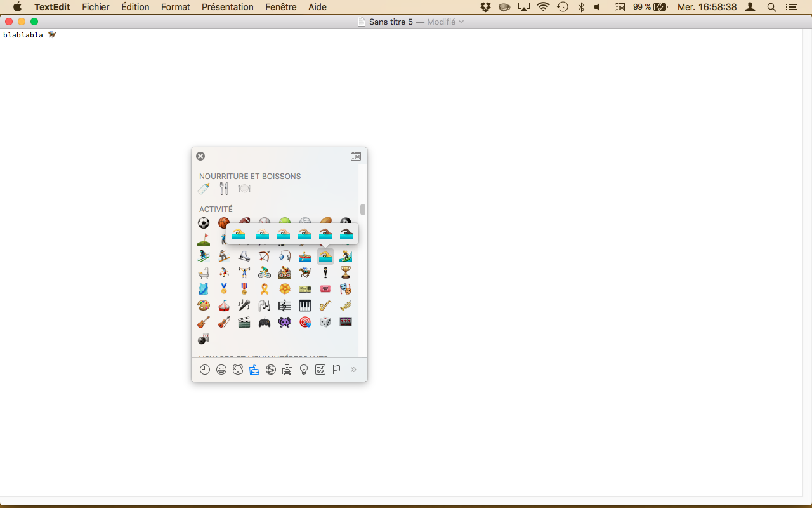Insert the rowboat emoji
Viewport: 812px width, 508px height.
[305, 256]
